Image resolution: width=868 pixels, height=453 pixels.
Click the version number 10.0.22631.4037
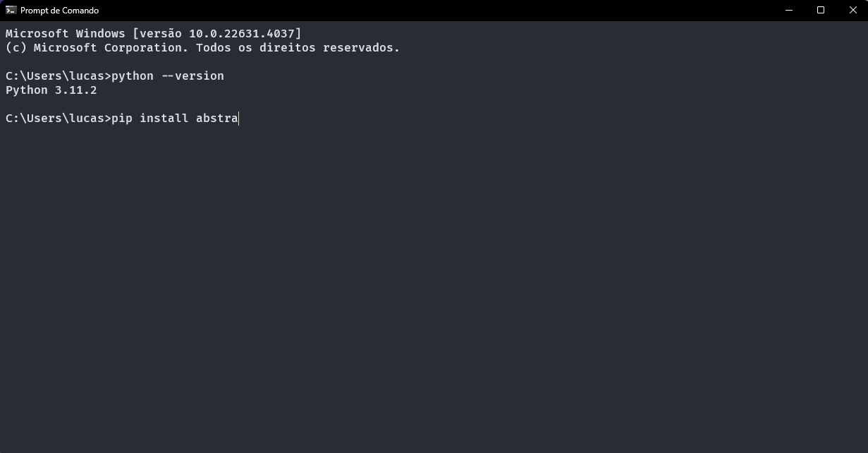[242, 34]
